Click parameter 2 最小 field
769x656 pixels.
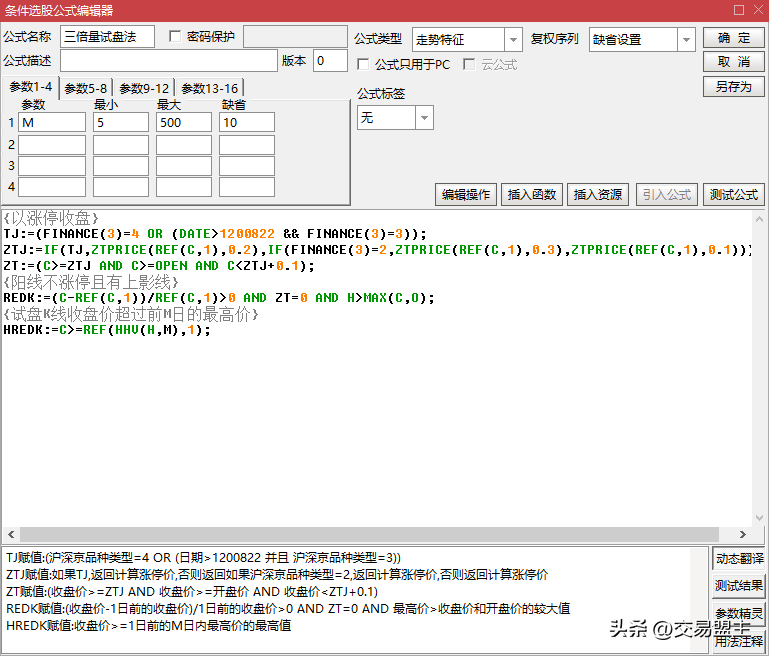(121, 145)
